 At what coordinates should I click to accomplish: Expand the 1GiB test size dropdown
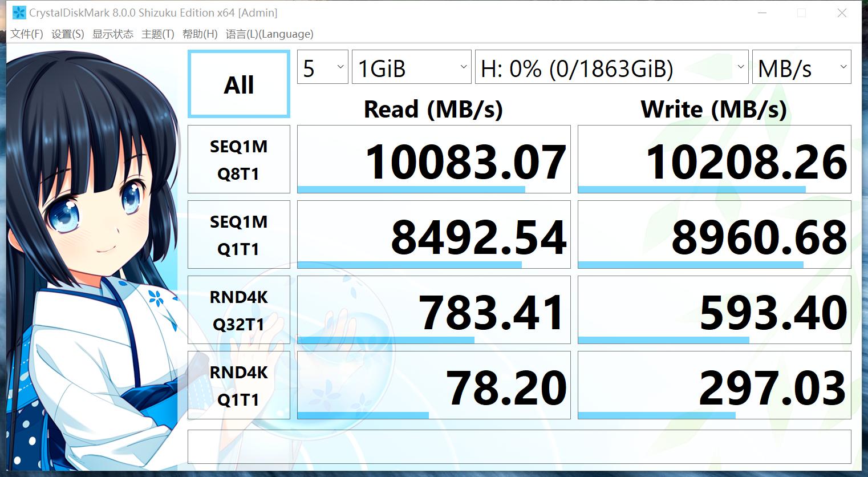click(412, 67)
